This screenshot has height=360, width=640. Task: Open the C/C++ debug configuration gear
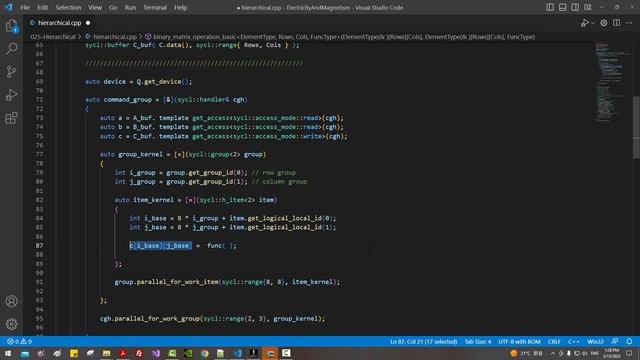pos(604,23)
